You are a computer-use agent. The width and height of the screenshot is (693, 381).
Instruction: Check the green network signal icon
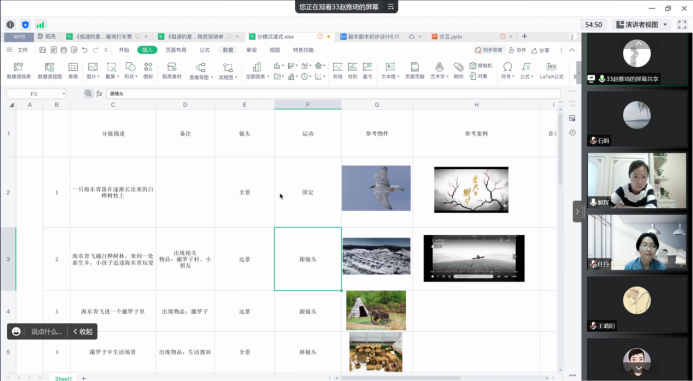pos(40,25)
